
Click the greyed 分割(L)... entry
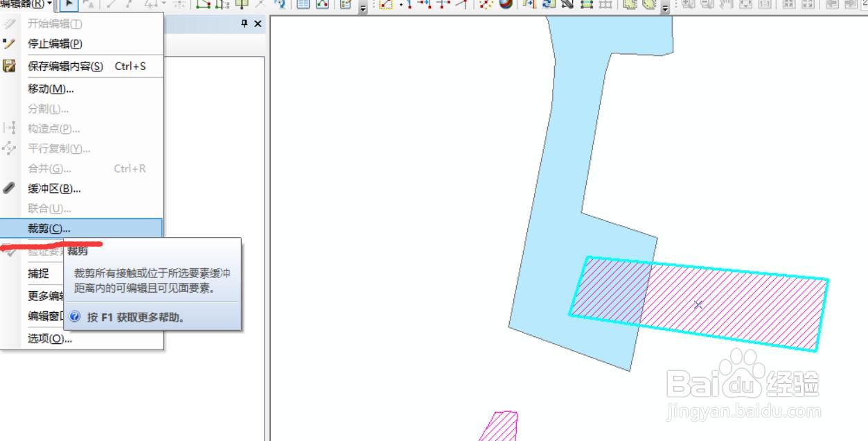point(82,109)
